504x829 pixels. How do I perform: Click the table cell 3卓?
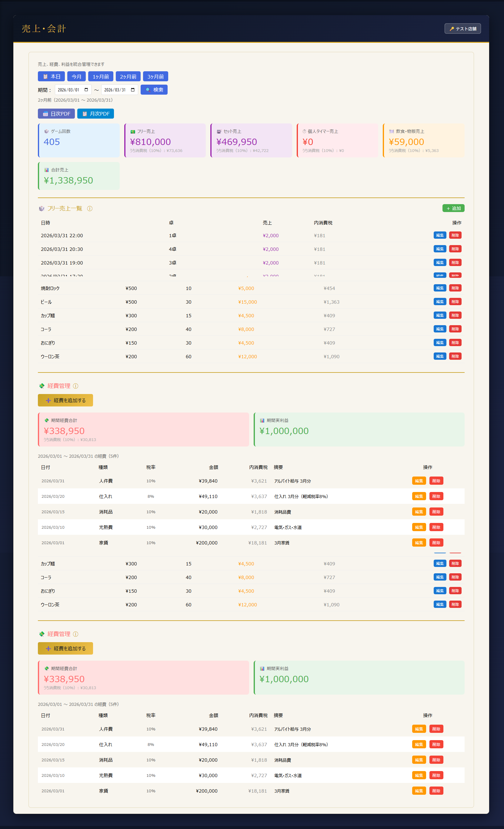pos(172,263)
